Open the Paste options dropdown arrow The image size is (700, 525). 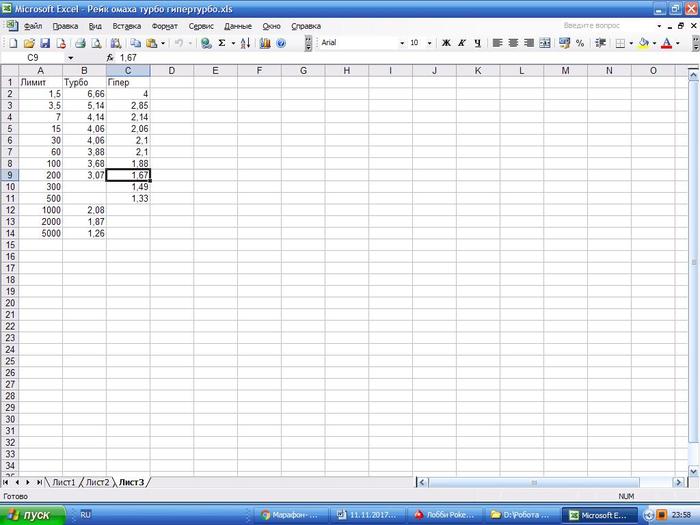[162, 43]
